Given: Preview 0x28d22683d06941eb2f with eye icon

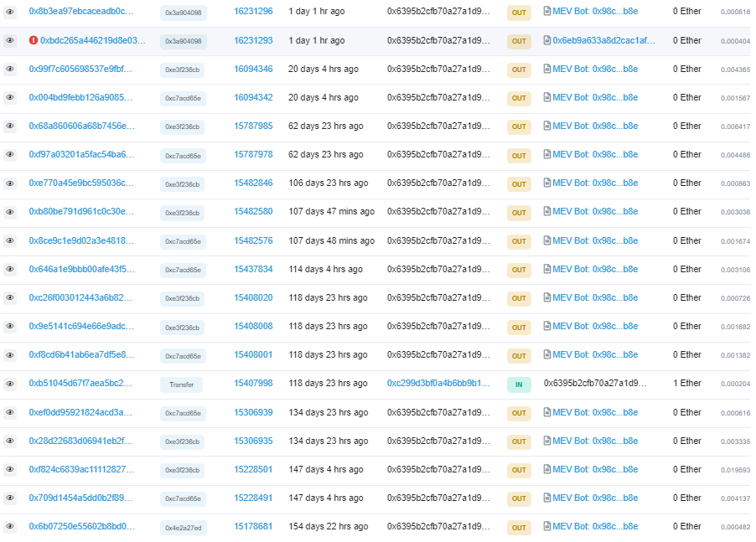Looking at the screenshot, I should [x=10, y=441].
